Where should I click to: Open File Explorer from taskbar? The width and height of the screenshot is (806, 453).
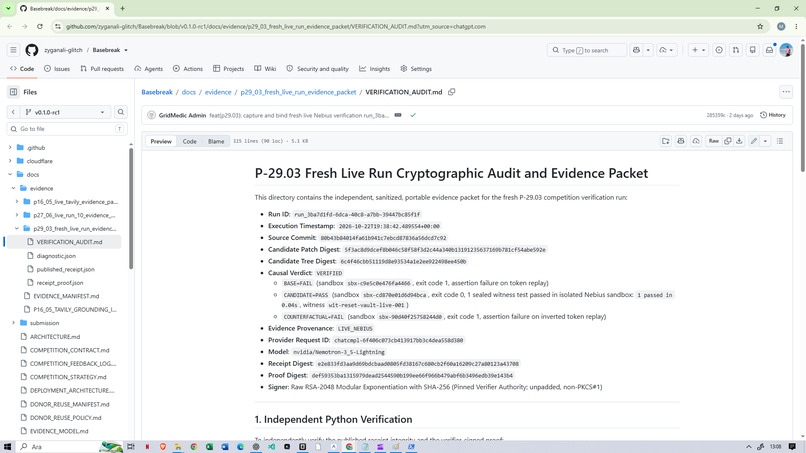178,446
